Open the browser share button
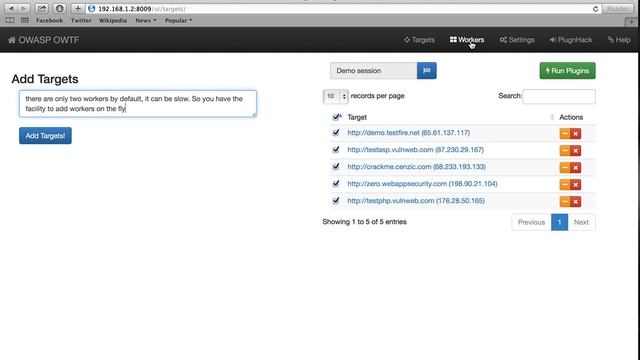 tap(42, 9)
